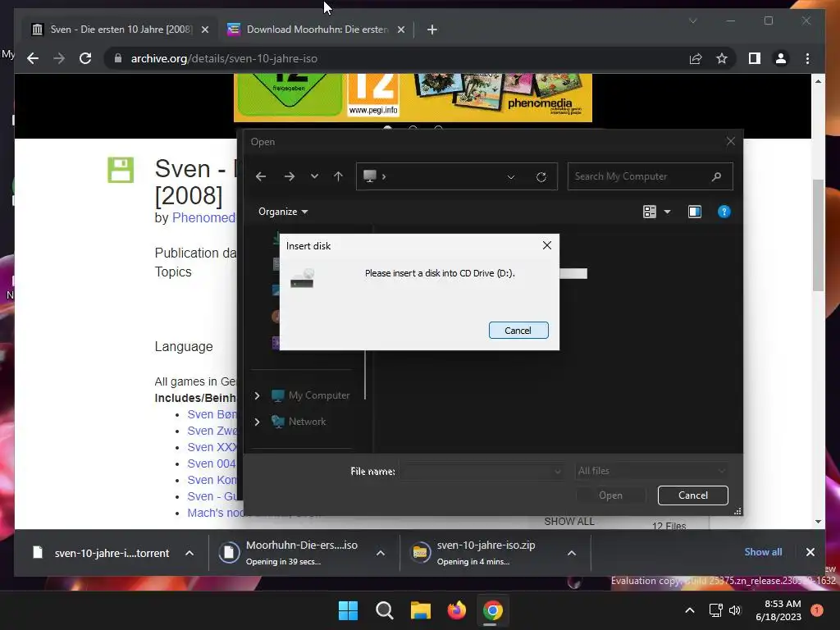840x630 pixels.
Task: Open options for Moorhuhn iso download
Action: (381, 553)
